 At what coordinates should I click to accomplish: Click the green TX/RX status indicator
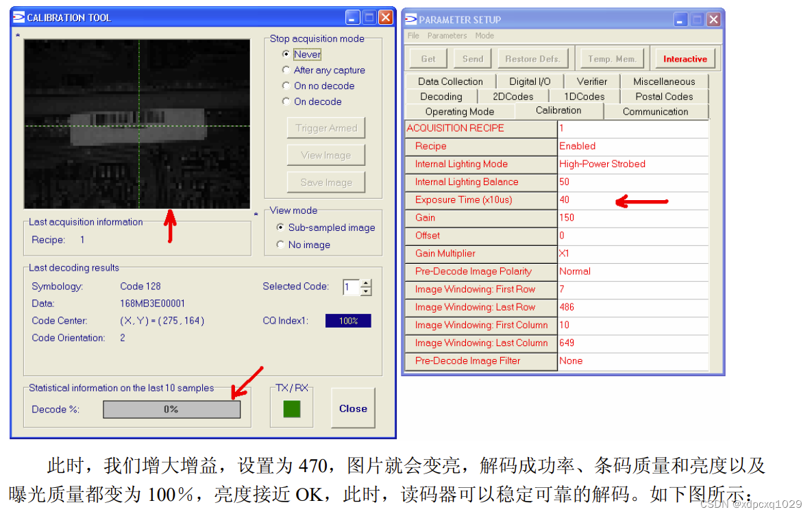291,408
